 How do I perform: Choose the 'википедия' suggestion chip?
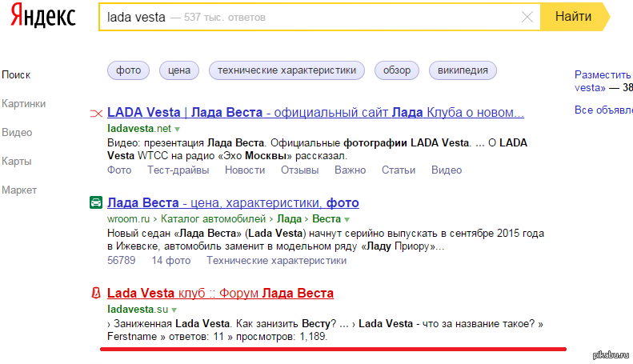coord(463,70)
